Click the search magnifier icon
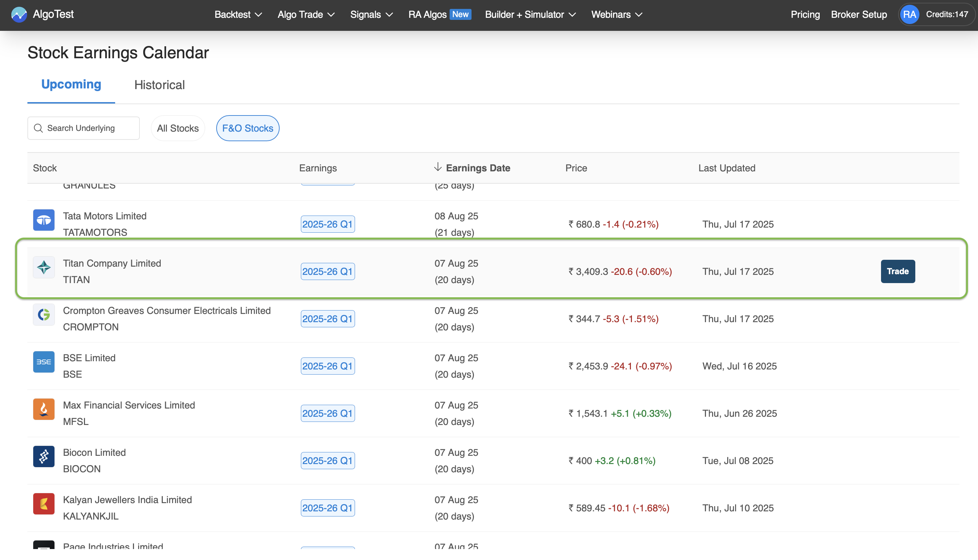This screenshot has width=978, height=560. click(x=38, y=128)
